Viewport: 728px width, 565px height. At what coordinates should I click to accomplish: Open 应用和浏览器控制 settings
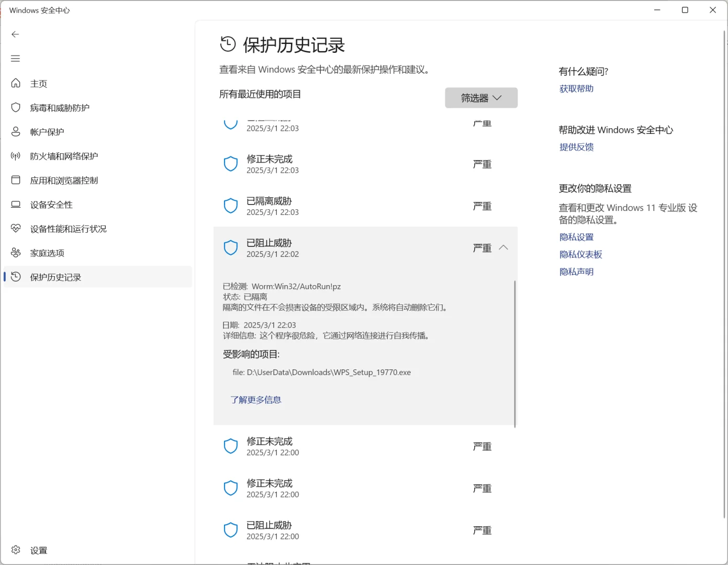[x=63, y=180]
